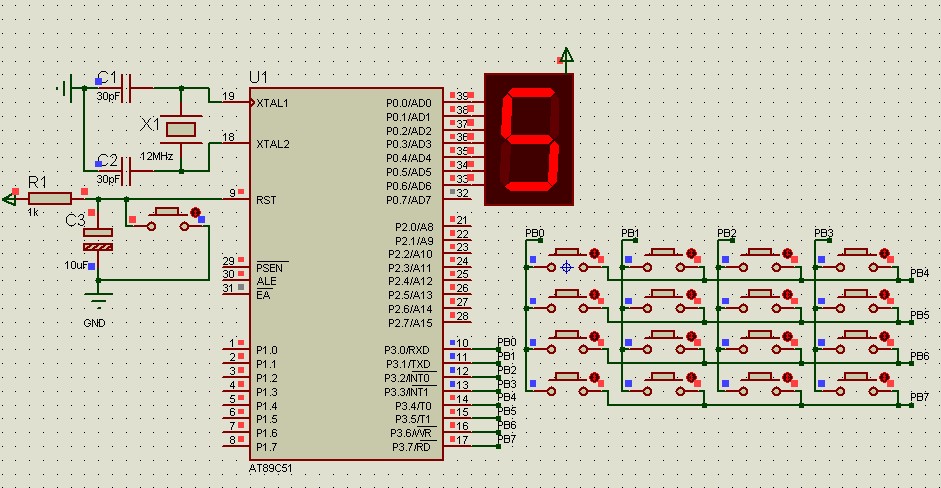Toggle latch dot of PB2 column, PB6 row key
Image resolution: width=941 pixels, height=488 pixels.
click(788, 336)
